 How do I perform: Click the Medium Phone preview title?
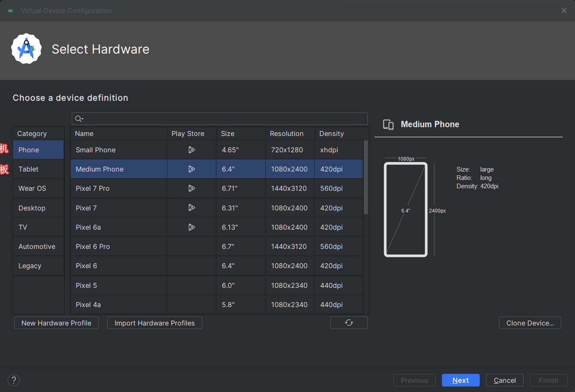430,124
